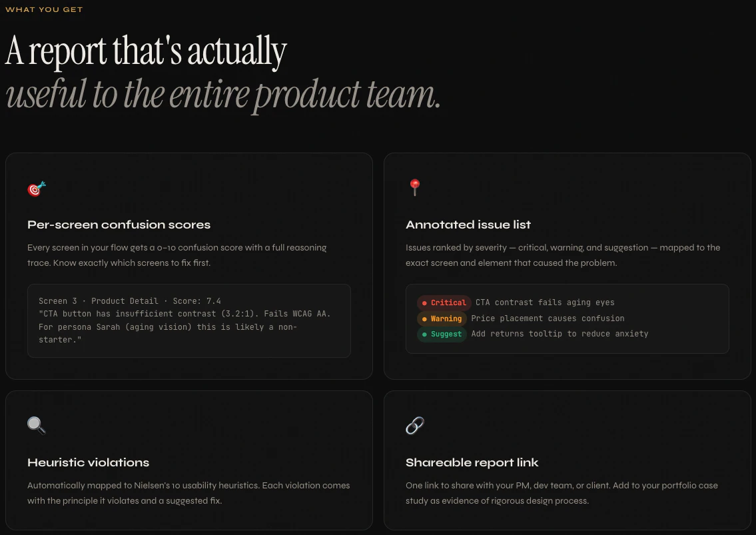
Task: Click the magnifying glass icon
Action: (37, 426)
